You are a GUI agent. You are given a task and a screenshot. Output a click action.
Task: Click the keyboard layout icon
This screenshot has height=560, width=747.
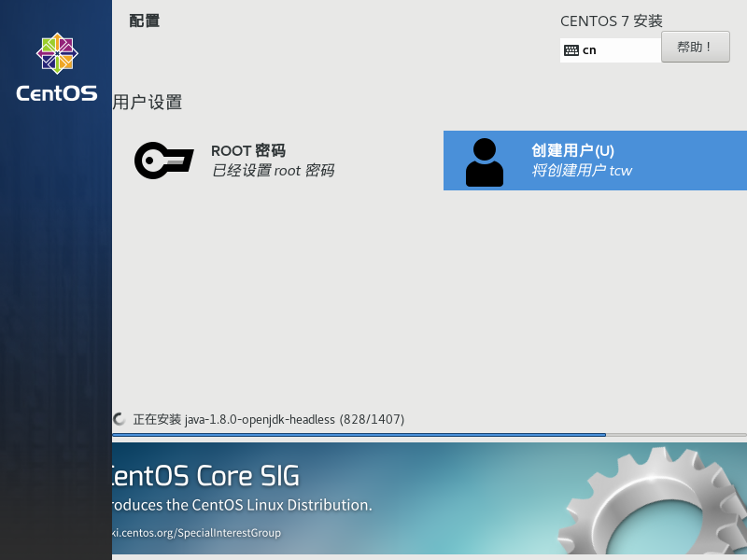pos(571,50)
